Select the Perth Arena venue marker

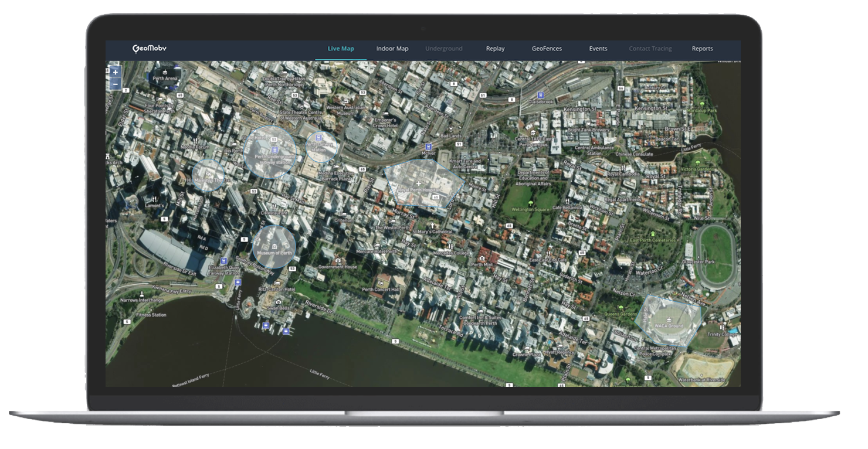[x=165, y=73]
